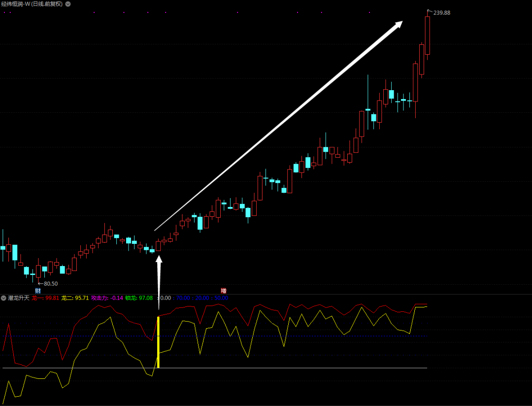Viewport: 532px width, 406px height.
Task: Select the 锁龙: 97.08 indicator value
Action: [139, 298]
